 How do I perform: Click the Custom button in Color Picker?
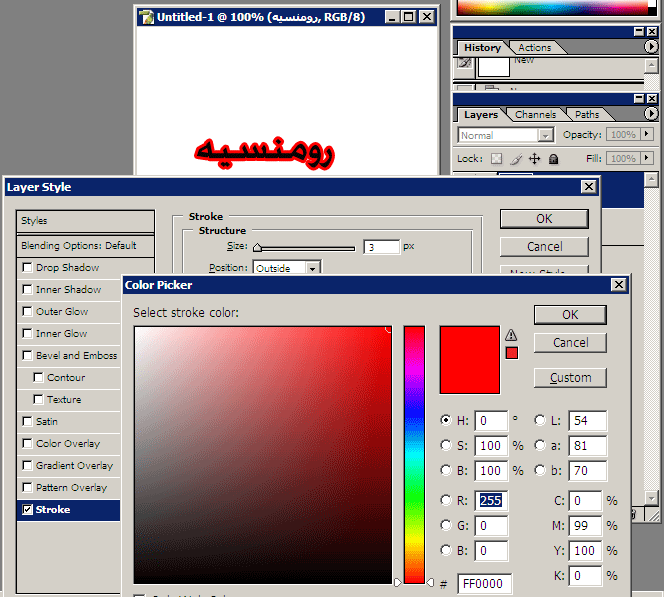[x=570, y=378]
